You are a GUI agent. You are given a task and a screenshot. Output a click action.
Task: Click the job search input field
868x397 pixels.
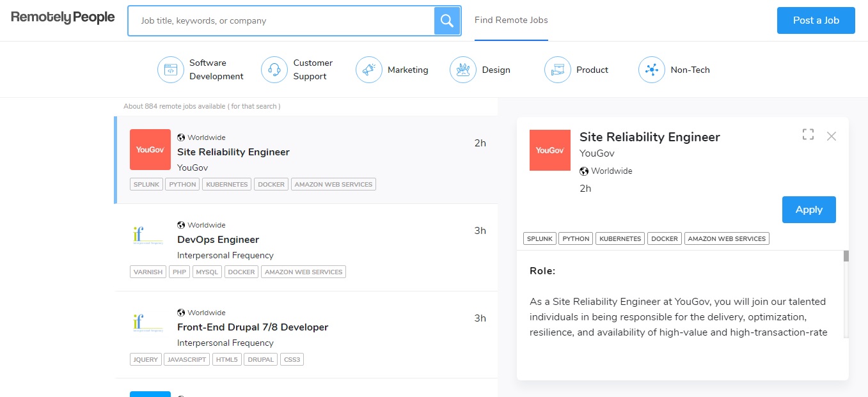281,21
